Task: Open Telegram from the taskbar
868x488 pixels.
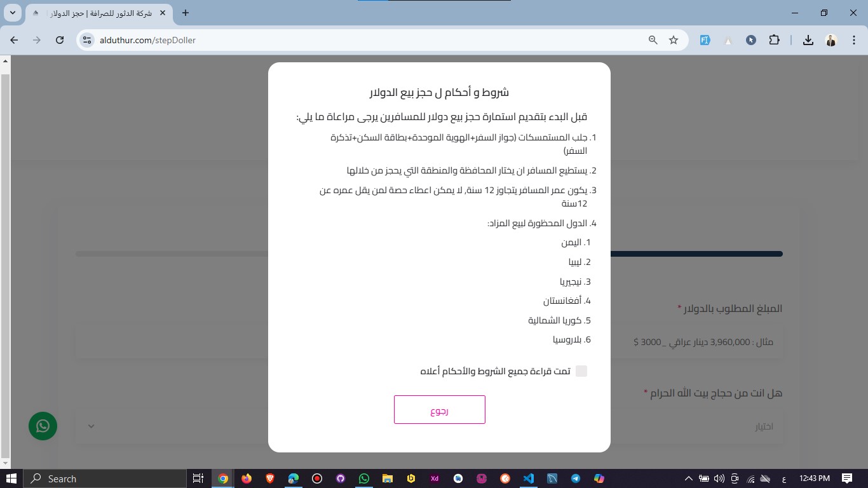Action: click(575, 478)
